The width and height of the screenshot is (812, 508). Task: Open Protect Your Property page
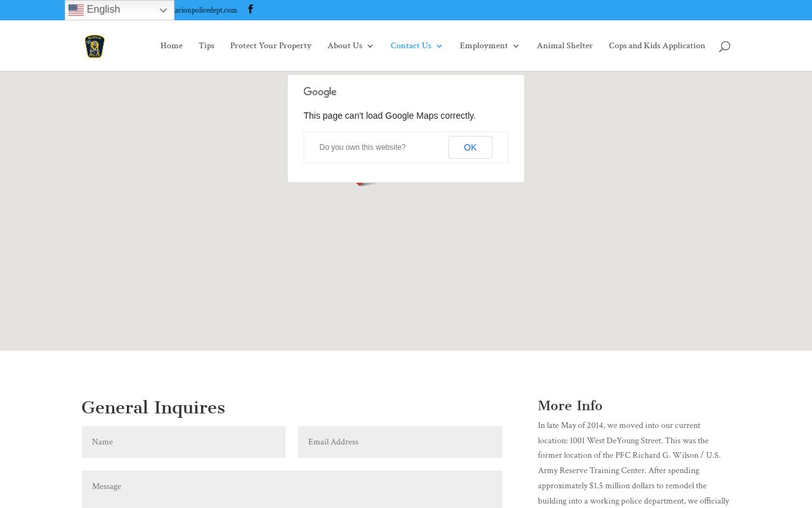pyautogui.click(x=271, y=46)
